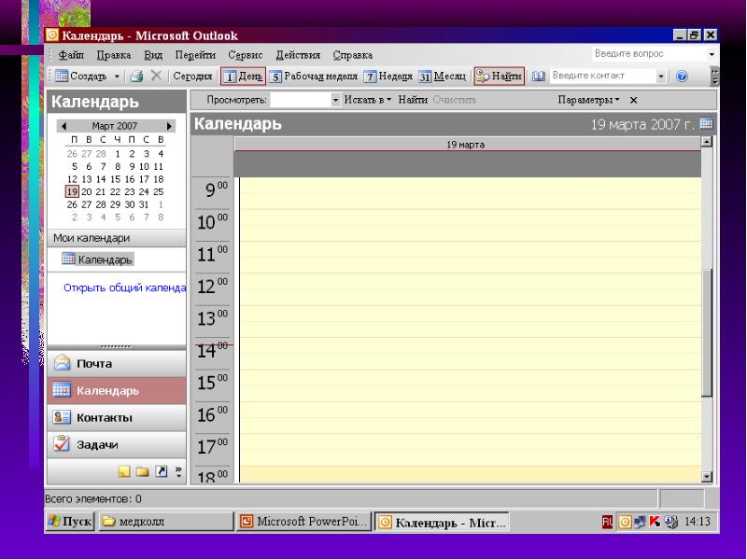Viewport: 747px width, 560px height.
Task: Go to previous month arrow
Action: [63, 126]
